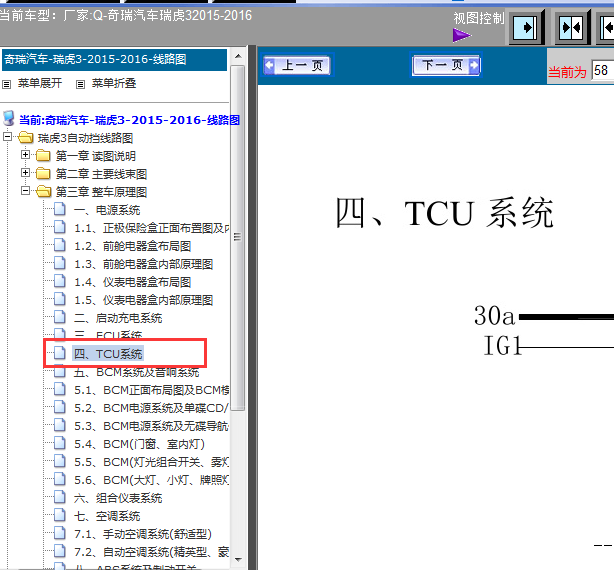Viewport: 614px width, 570px height.
Task: Click the tree panel scrollbar down arrow
Action: coord(238,559)
